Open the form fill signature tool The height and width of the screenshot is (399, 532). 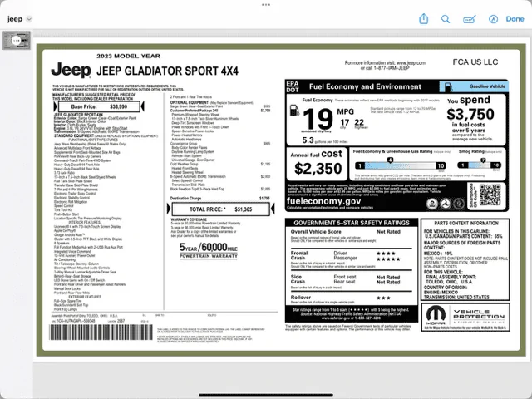point(470,19)
